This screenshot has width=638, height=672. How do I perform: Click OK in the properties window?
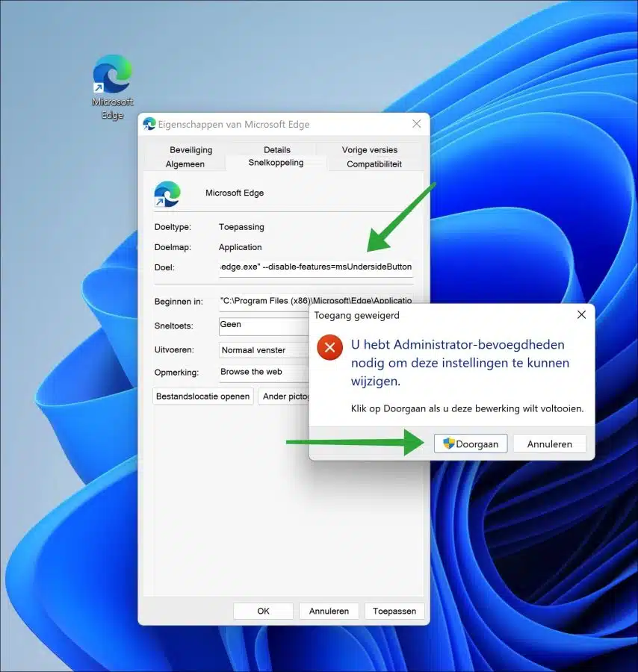263,611
